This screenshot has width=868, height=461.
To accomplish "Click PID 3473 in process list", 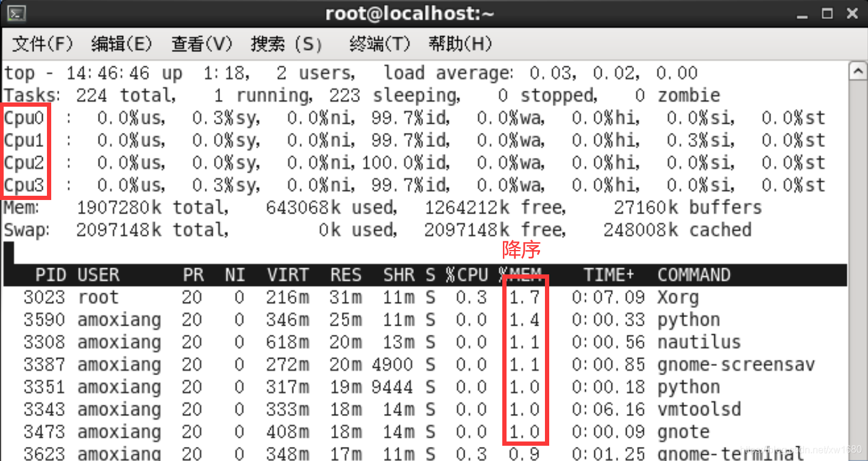I will 46,432.
